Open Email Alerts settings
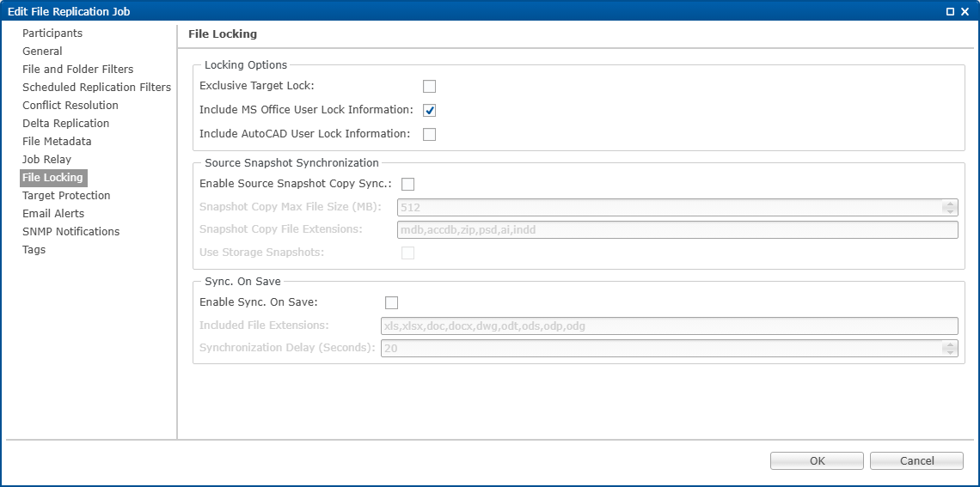The image size is (980, 487). (x=53, y=214)
